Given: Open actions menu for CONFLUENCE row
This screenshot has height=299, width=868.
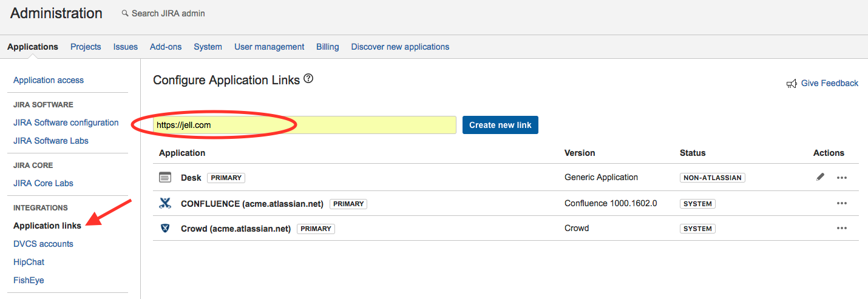Looking at the screenshot, I should [842, 204].
